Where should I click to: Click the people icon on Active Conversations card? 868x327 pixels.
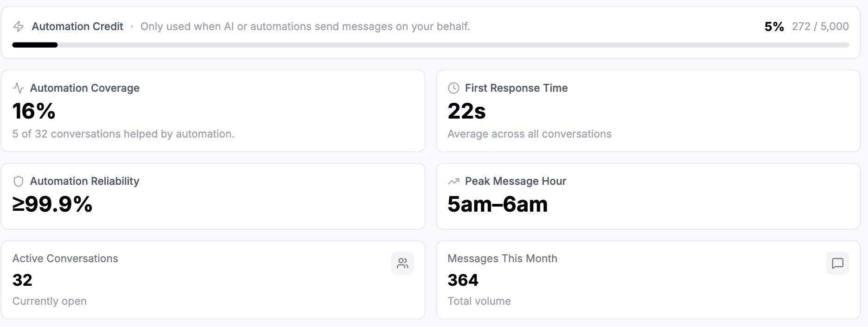[x=402, y=263]
